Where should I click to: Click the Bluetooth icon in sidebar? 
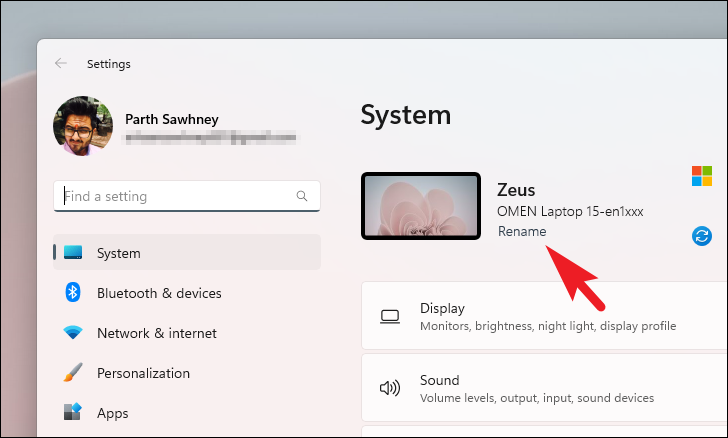tap(72, 292)
